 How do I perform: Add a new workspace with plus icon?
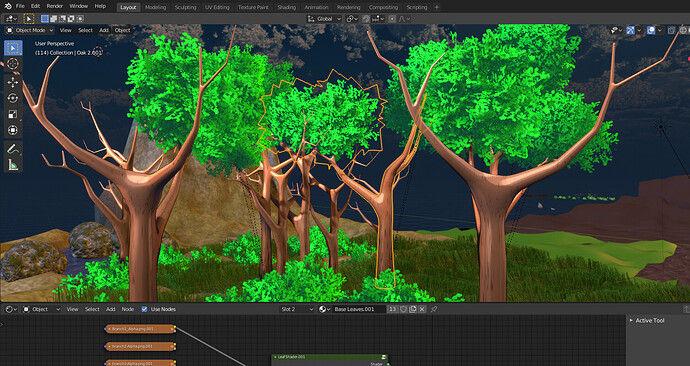coord(437,7)
